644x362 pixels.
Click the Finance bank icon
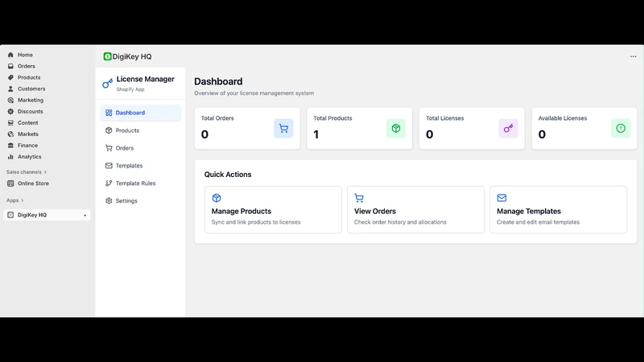coord(10,146)
